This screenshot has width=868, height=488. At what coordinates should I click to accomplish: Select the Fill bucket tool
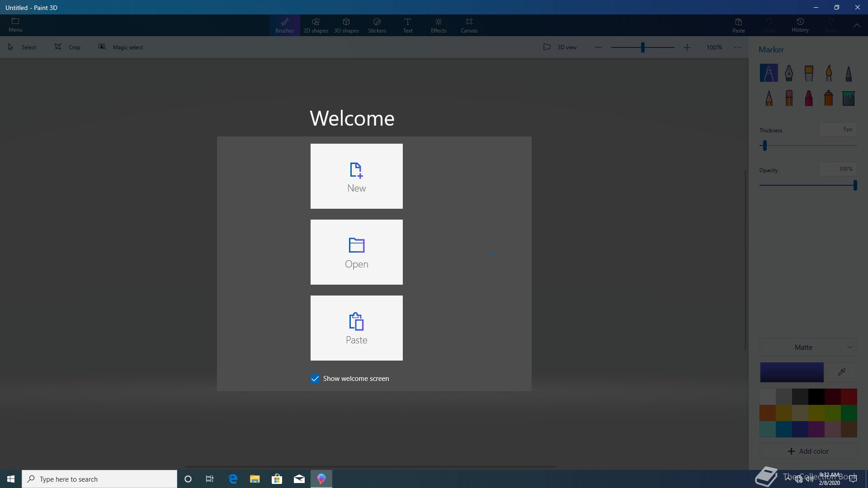point(849,98)
